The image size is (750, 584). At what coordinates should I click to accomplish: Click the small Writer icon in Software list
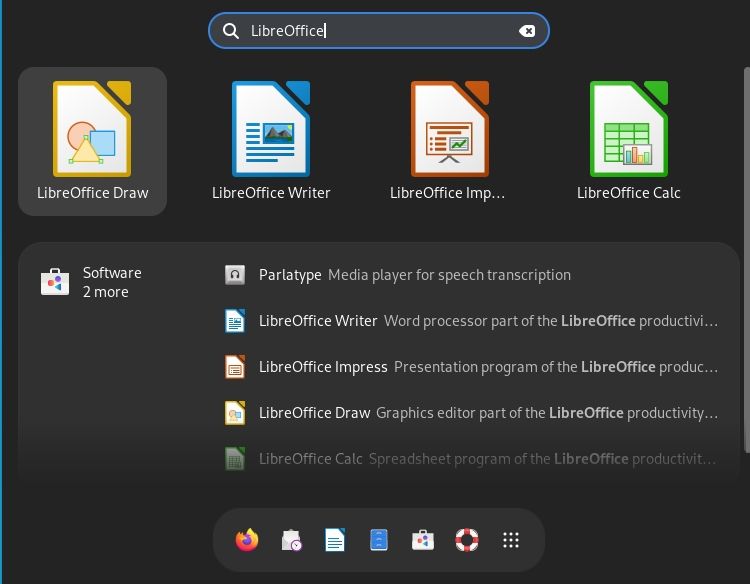coord(235,321)
